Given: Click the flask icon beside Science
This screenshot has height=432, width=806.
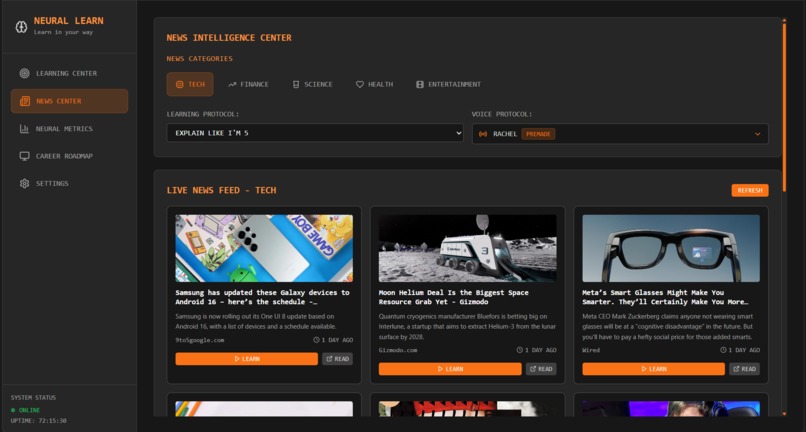Looking at the screenshot, I should (296, 84).
